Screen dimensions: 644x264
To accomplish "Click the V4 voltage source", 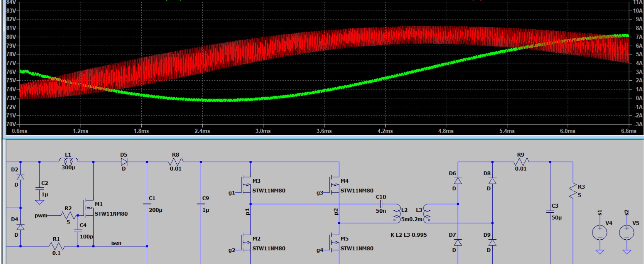I will (599, 233).
